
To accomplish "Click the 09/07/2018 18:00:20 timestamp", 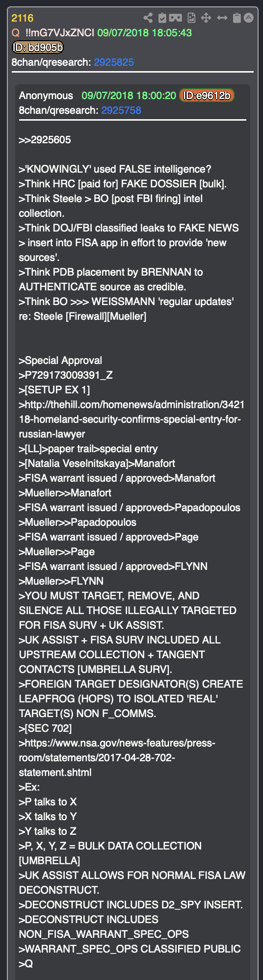I will (x=129, y=96).
